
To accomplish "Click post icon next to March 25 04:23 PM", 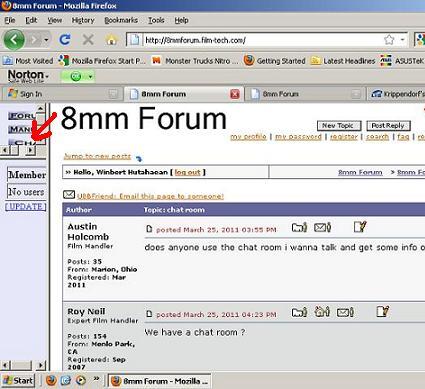I will click(149, 314).
